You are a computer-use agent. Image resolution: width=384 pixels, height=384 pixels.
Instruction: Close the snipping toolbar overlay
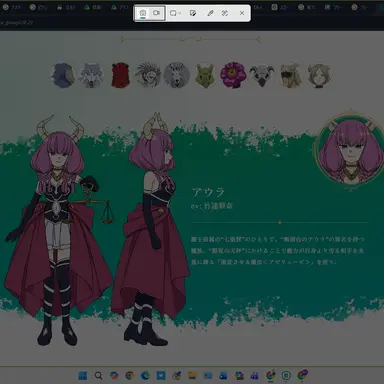pyautogui.click(x=242, y=13)
